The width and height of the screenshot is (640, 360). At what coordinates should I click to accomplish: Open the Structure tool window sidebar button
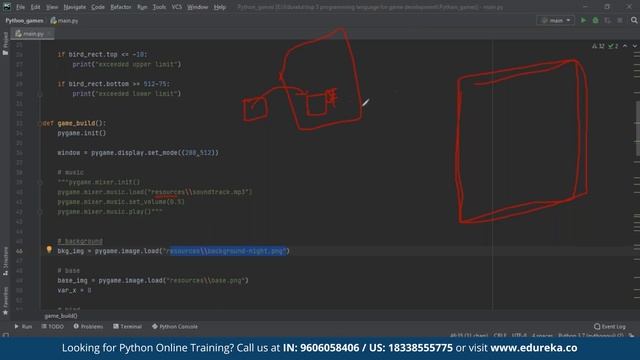[5, 261]
